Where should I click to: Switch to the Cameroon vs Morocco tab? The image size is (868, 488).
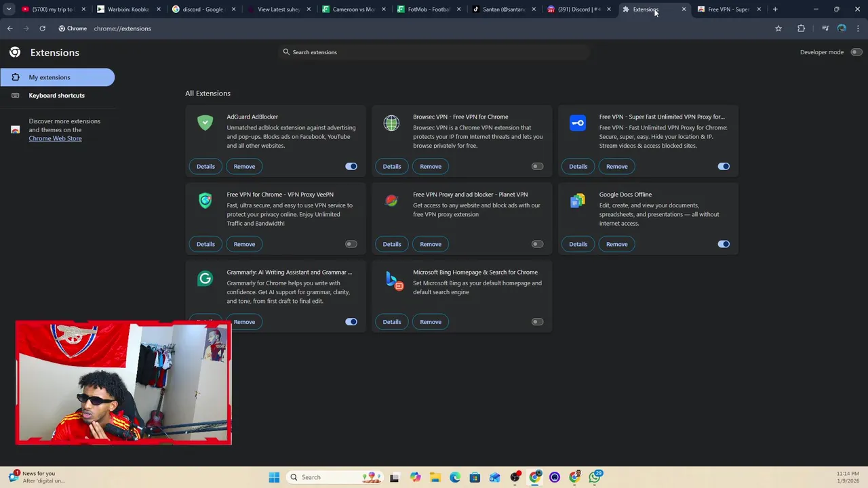[353, 9]
